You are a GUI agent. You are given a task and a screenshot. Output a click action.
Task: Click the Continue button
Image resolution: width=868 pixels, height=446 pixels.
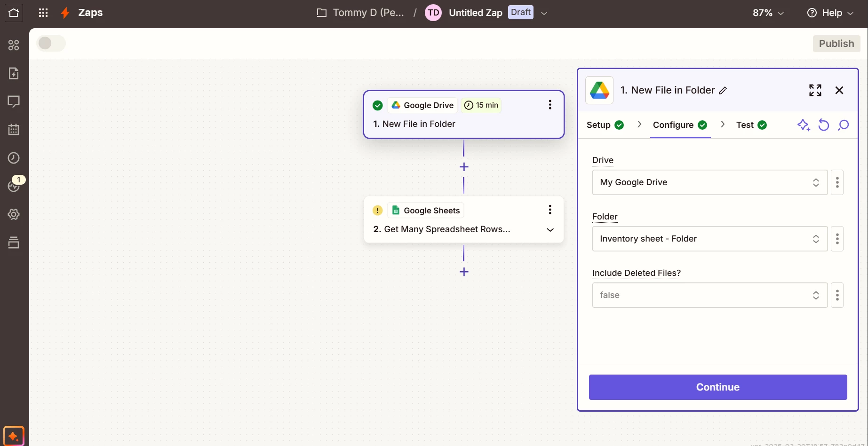pyautogui.click(x=718, y=387)
